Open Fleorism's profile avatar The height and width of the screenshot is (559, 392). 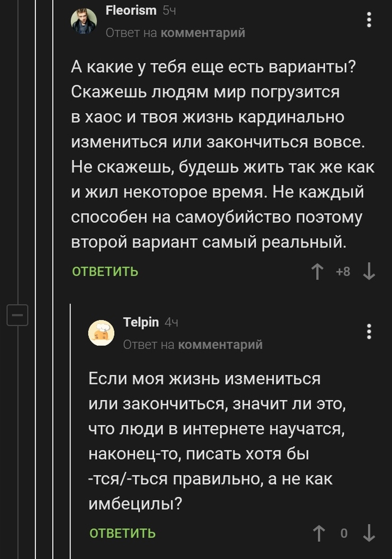84,22
